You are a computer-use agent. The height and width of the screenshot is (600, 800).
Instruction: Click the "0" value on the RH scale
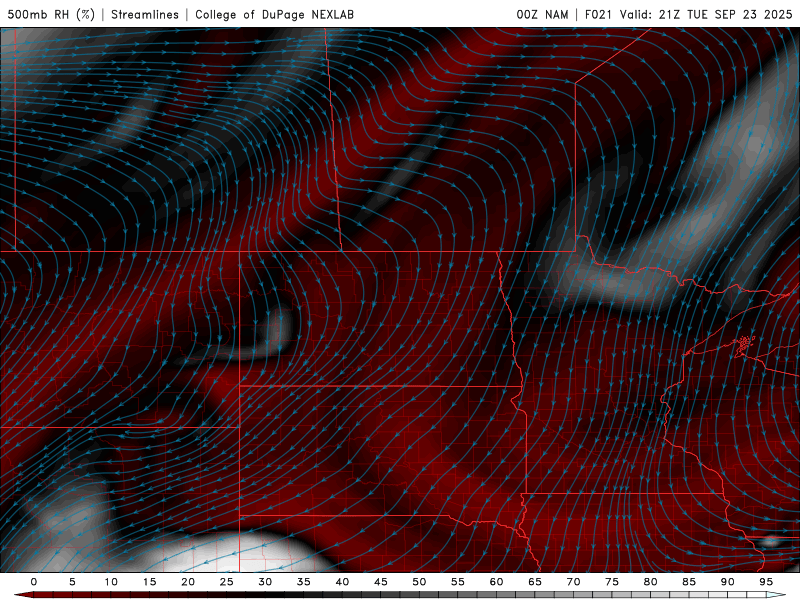point(34,582)
